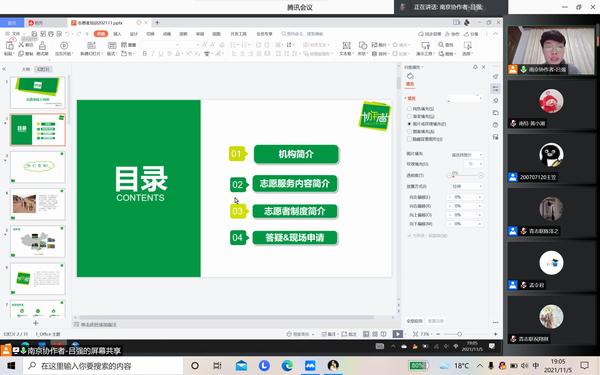
Task: Click the command search field in ribbon
Action: pos(302,34)
